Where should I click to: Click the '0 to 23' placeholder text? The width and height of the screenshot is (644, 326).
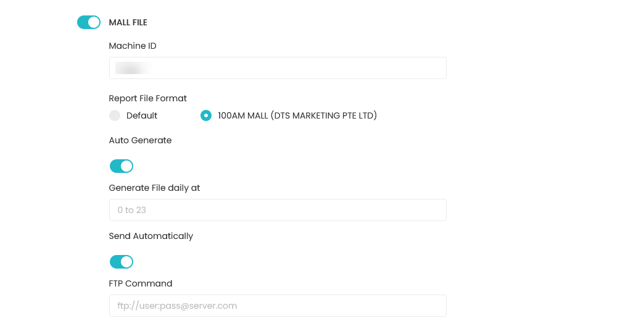pos(132,210)
